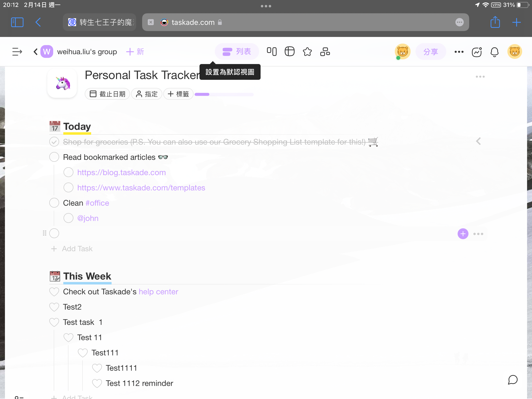Switch to the table view

[x=289, y=52]
